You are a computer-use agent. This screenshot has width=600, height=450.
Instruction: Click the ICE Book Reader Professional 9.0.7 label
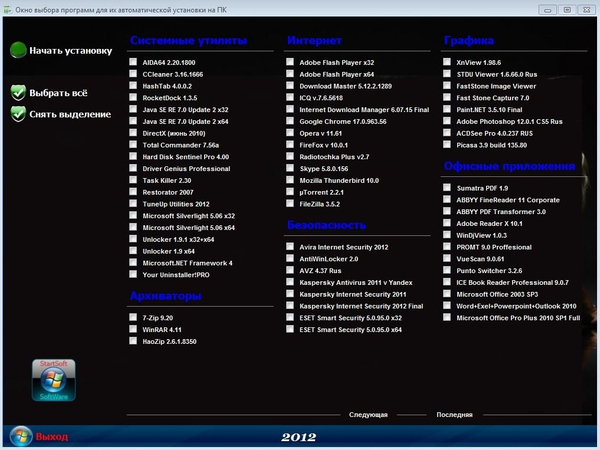pos(512,282)
